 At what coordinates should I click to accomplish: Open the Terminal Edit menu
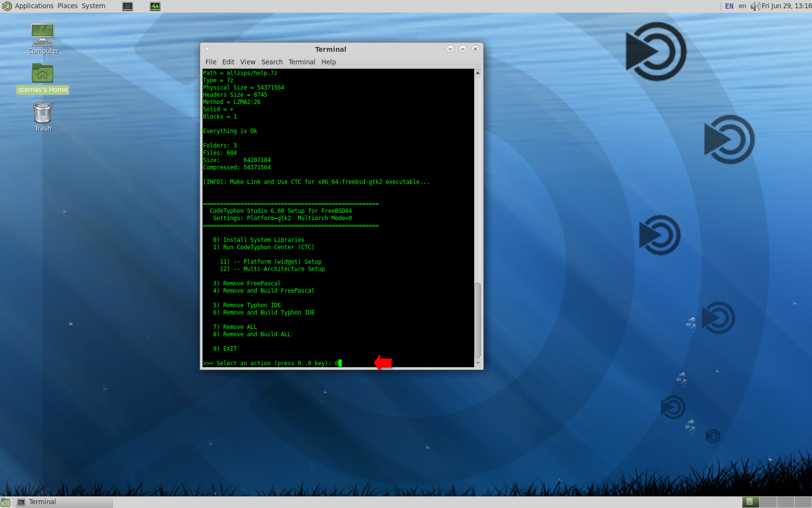(x=228, y=62)
